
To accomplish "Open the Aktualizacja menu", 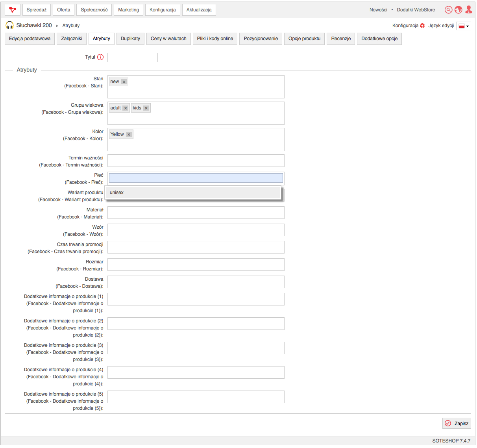I will [x=199, y=10].
